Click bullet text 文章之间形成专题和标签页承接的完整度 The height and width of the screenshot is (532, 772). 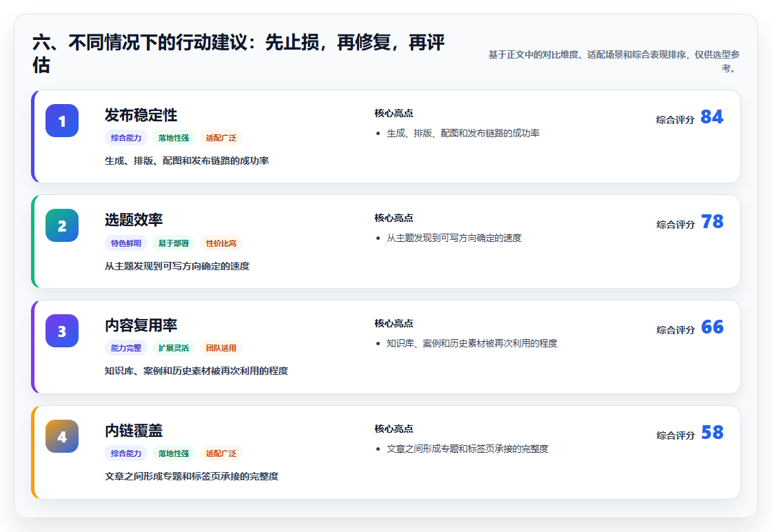(x=467, y=449)
